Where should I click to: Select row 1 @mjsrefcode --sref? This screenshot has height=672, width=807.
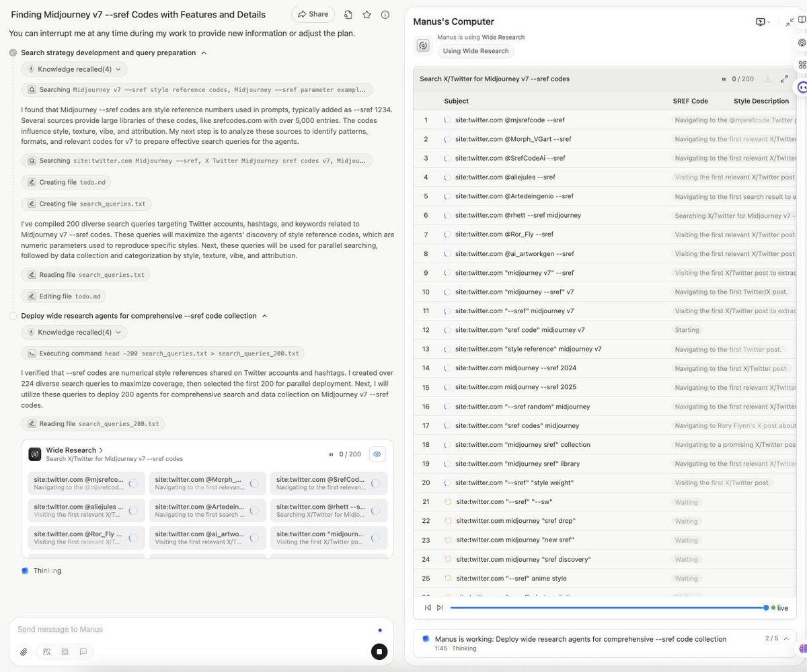605,120
